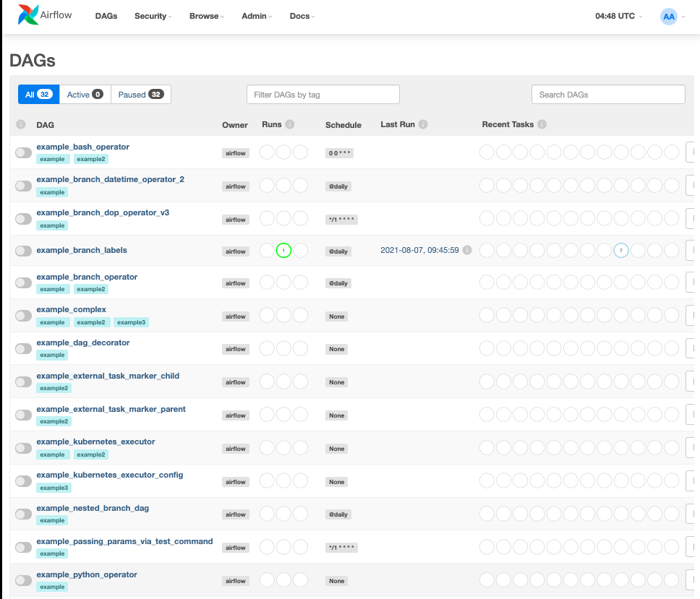The image size is (700, 599).
Task: Click the info icon beside Last Run header
Action: (x=423, y=124)
